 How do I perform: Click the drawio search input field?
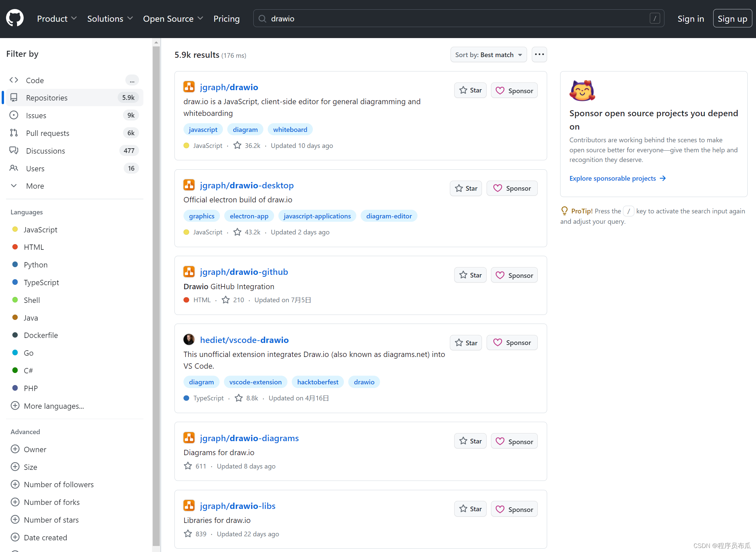pyautogui.click(x=458, y=19)
